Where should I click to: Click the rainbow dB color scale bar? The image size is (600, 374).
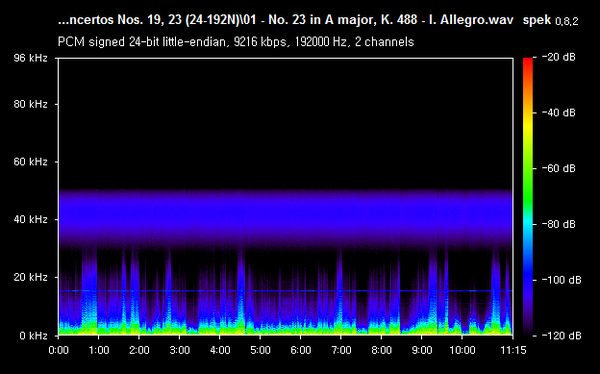tap(528, 197)
